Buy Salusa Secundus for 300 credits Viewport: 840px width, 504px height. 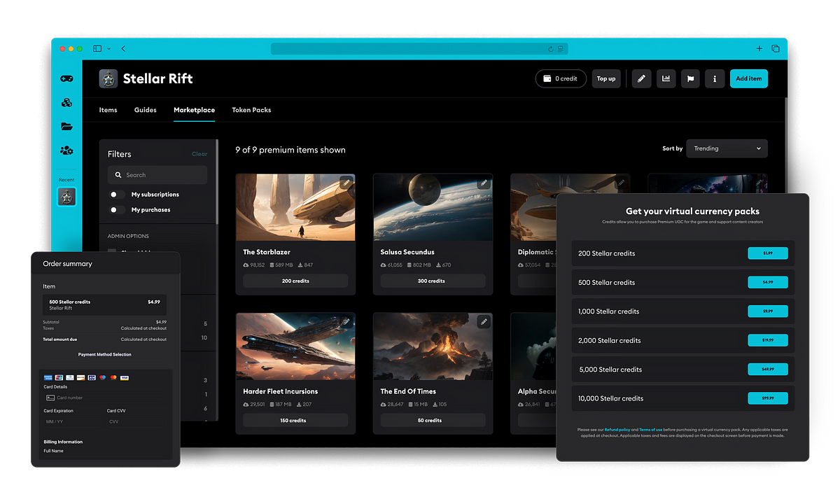point(433,281)
